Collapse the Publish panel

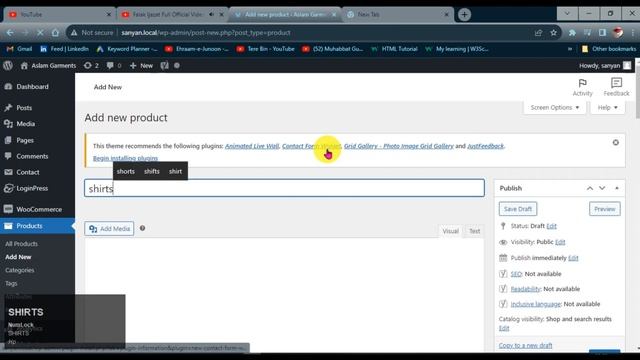click(617, 188)
